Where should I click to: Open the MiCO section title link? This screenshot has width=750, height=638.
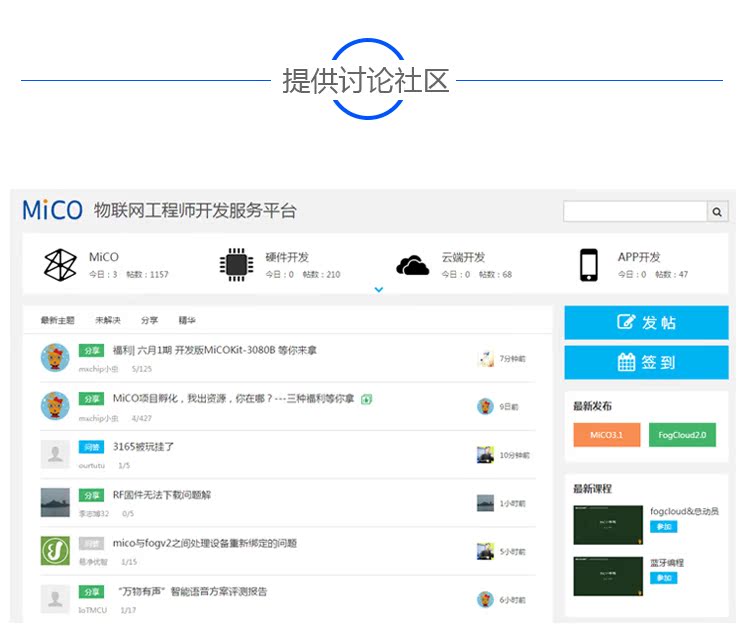point(104,257)
